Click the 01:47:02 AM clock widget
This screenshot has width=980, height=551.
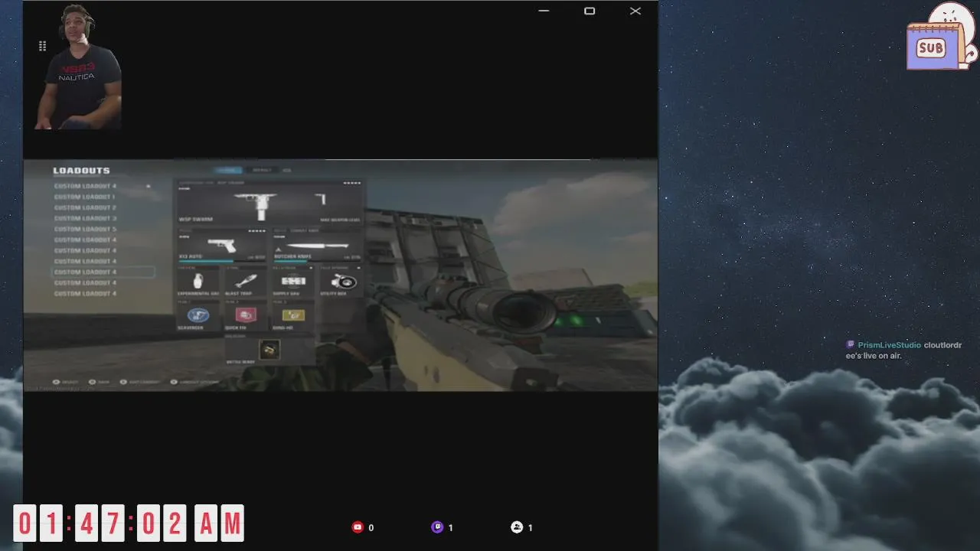(x=129, y=523)
